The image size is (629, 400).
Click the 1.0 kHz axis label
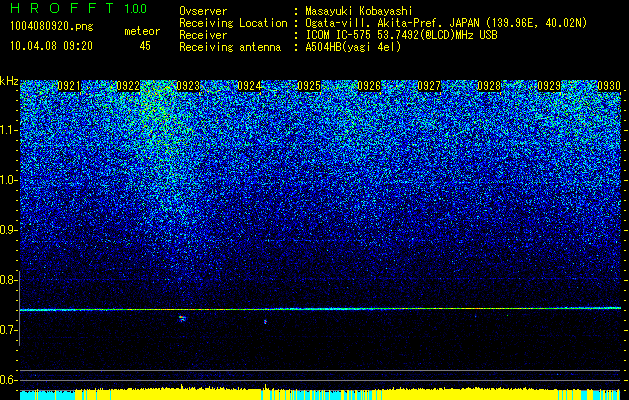(x=9, y=180)
